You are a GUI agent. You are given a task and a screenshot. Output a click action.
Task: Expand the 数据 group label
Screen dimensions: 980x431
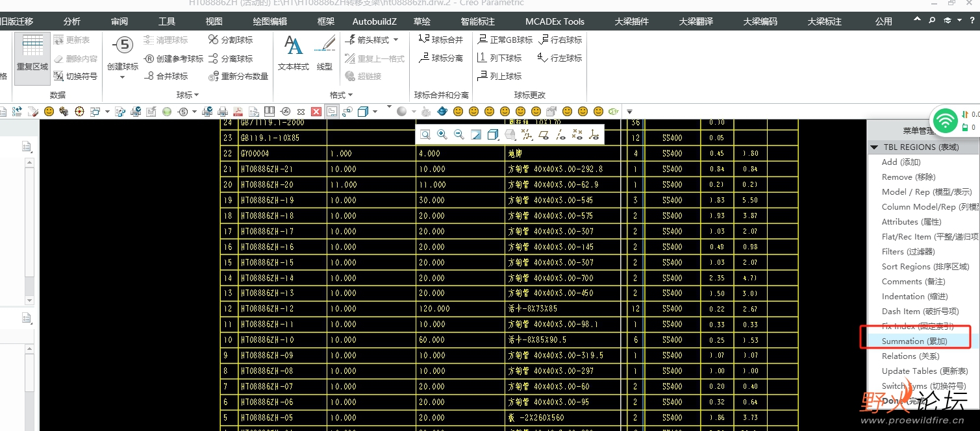[x=58, y=95]
